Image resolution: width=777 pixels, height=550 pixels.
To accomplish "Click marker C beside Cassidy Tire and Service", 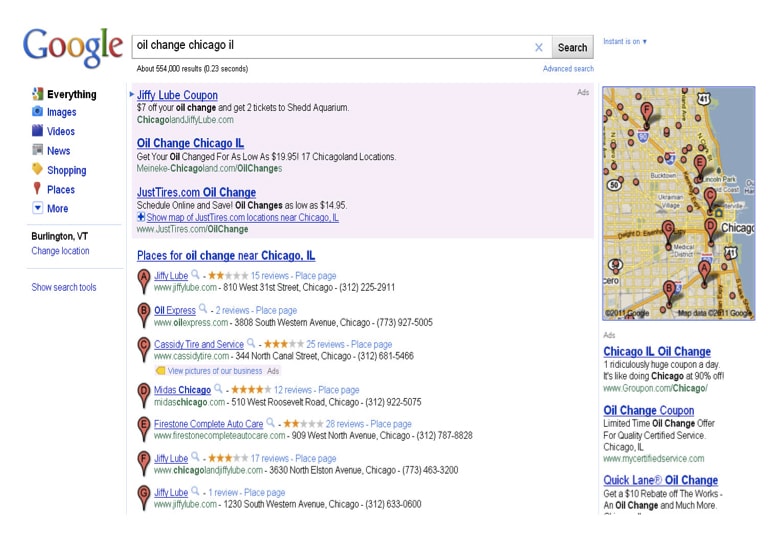I will coord(144,349).
